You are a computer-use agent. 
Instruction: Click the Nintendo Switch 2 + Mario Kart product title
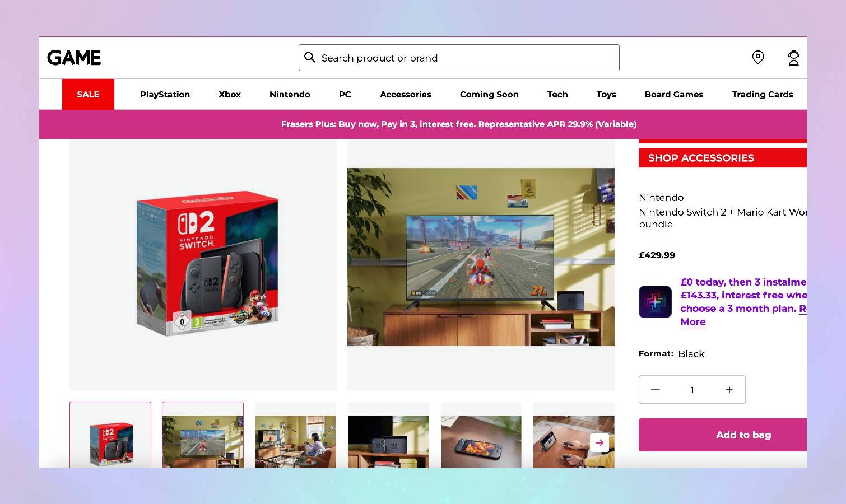(723, 218)
